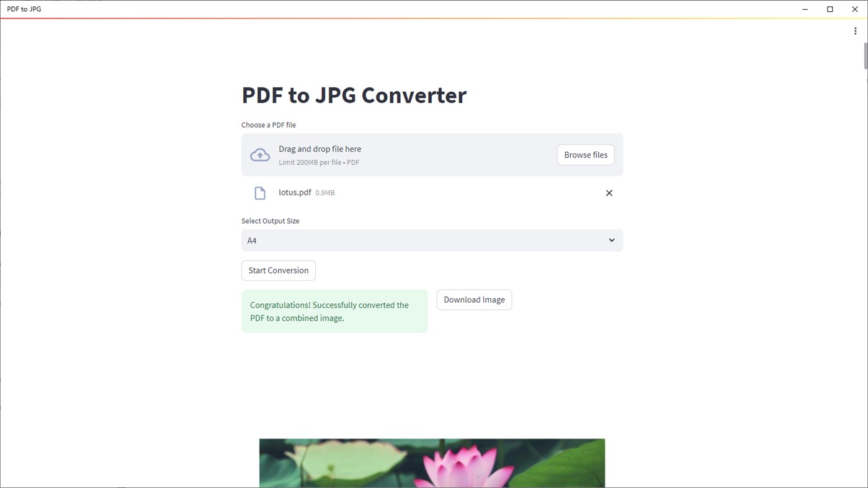The height and width of the screenshot is (488, 868).
Task: Remove lotus.pdf using the X icon
Action: 609,193
